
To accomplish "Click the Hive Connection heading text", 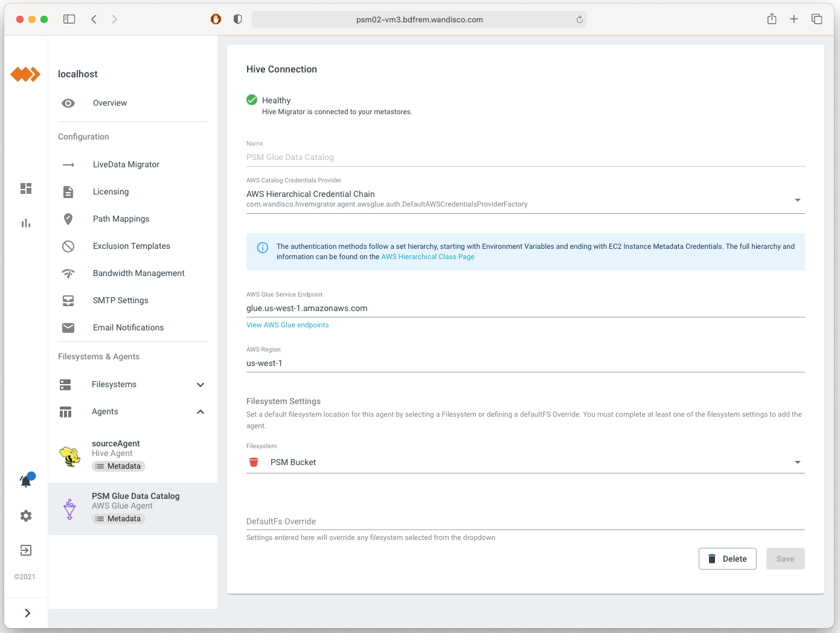I will tap(281, 69).
